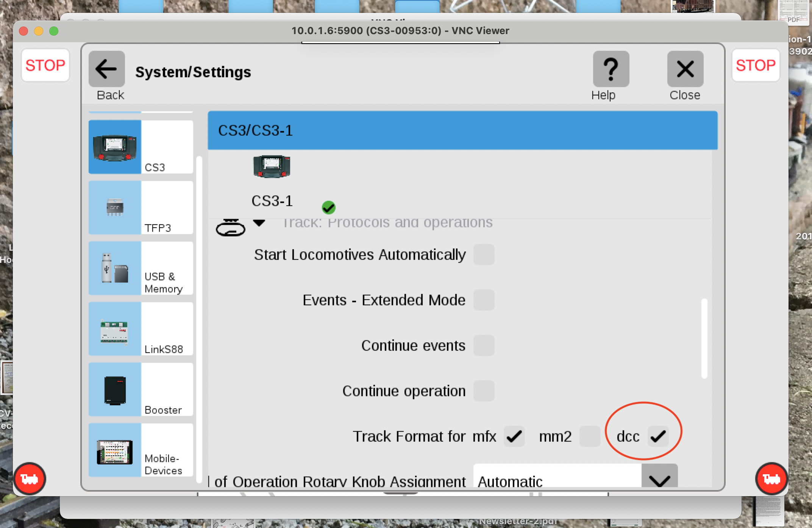Open Help with the question mark icon
812x528 pixels.
tap(611, 69)
